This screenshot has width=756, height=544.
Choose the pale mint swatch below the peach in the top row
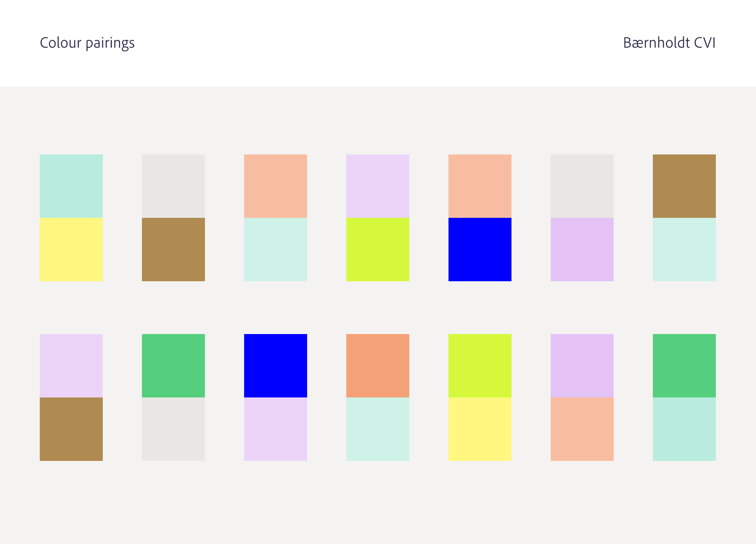(276, 249)
